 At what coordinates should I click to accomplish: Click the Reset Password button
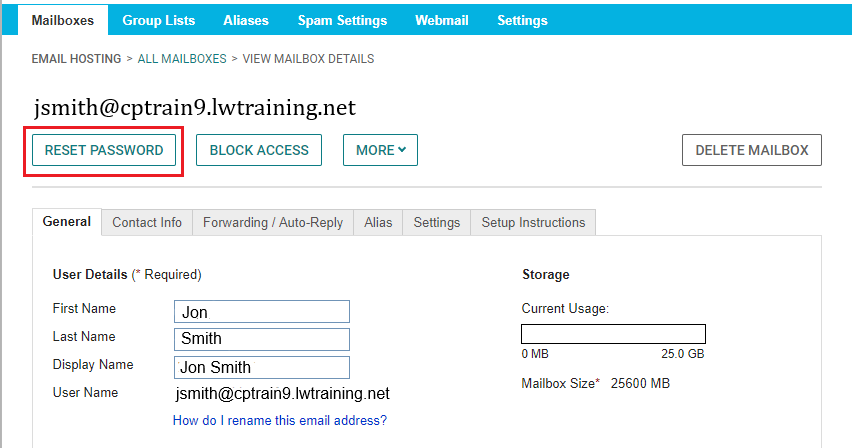click(104, 150)
